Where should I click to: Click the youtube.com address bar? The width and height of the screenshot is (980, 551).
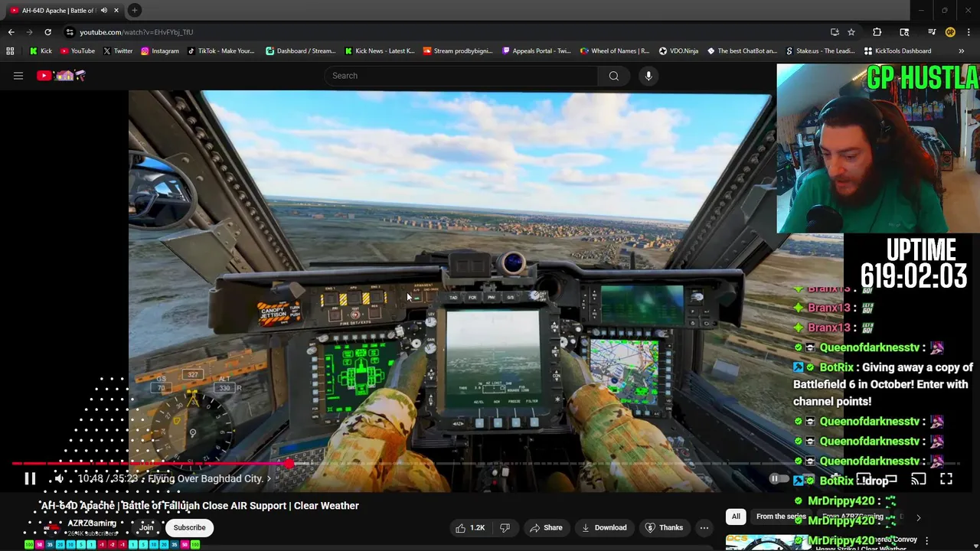[444, 32]
